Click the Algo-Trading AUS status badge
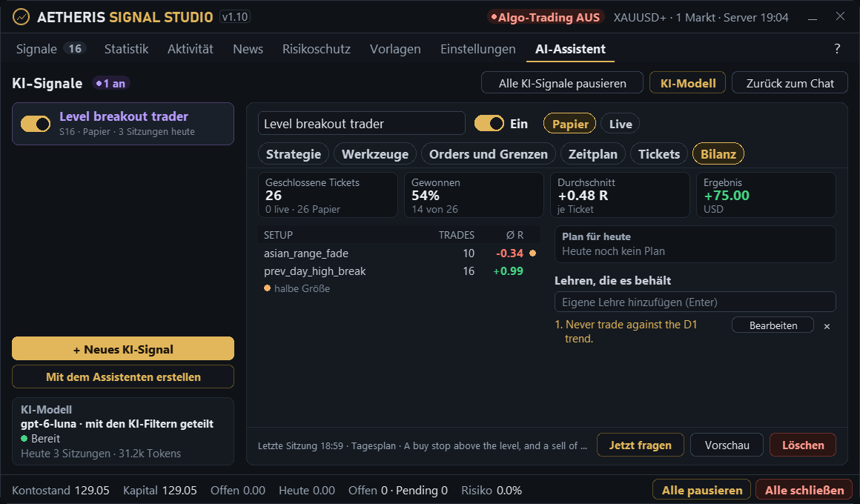Image resolution: width=860 pixels, height=504 pixels. [545, 18]
